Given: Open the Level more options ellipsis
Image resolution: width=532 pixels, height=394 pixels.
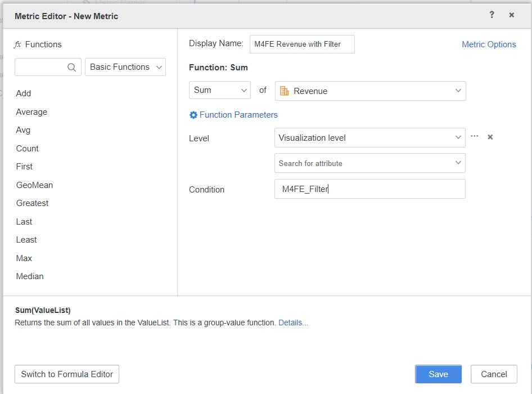Looking at the screenshot, I should pyautogui.click(x=475, y=137).
